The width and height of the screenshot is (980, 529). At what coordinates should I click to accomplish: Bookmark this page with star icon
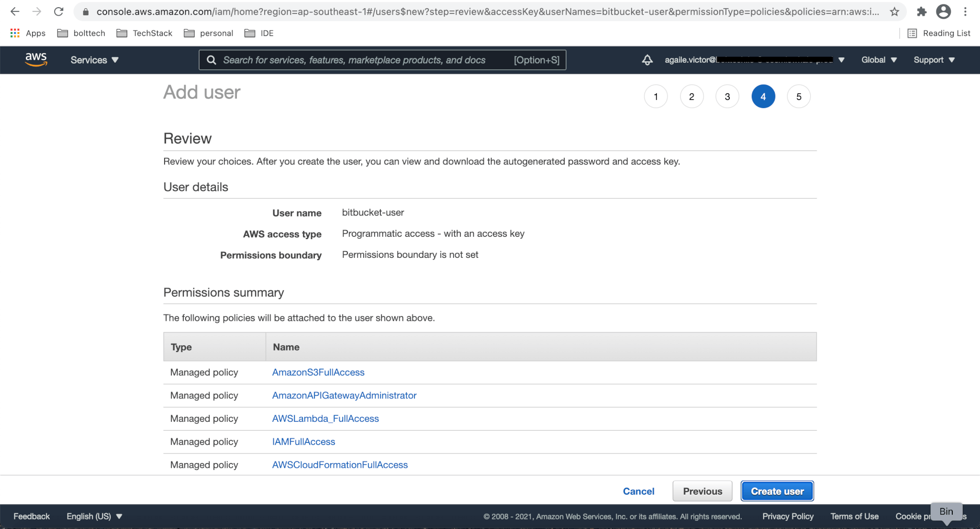[x=894, y=11]
